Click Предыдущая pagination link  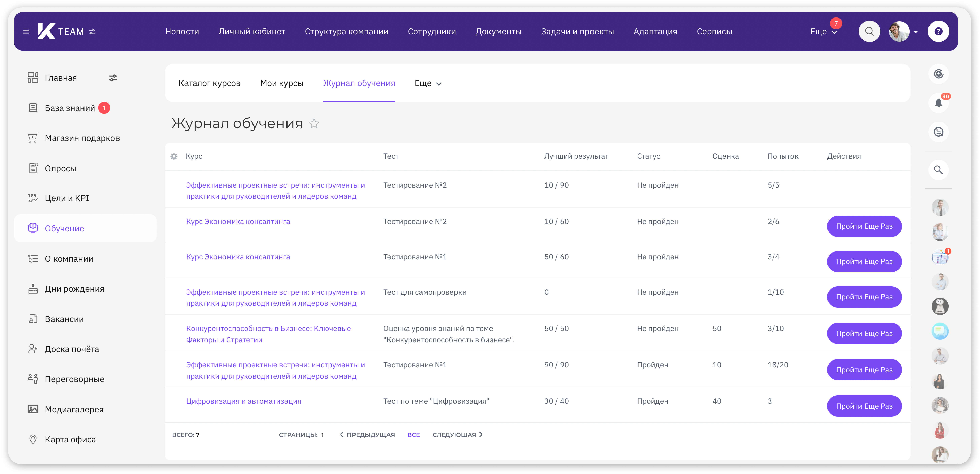point(367,435)
